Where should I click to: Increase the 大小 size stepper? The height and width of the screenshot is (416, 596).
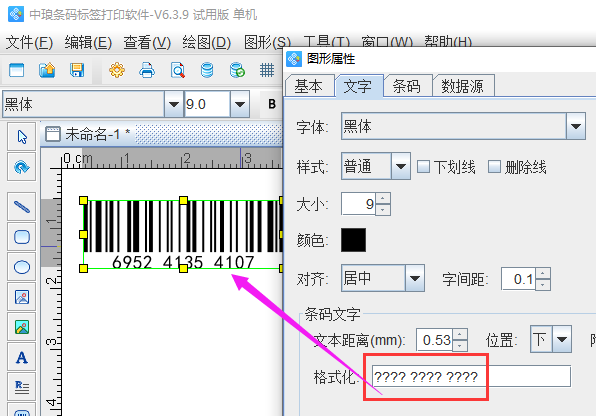(x=383, y=198)
